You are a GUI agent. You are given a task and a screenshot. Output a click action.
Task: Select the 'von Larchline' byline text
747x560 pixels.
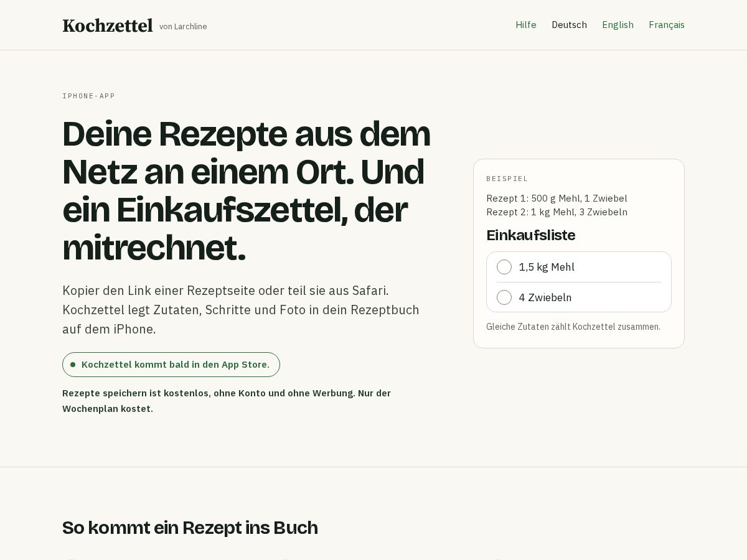(183, 27)
